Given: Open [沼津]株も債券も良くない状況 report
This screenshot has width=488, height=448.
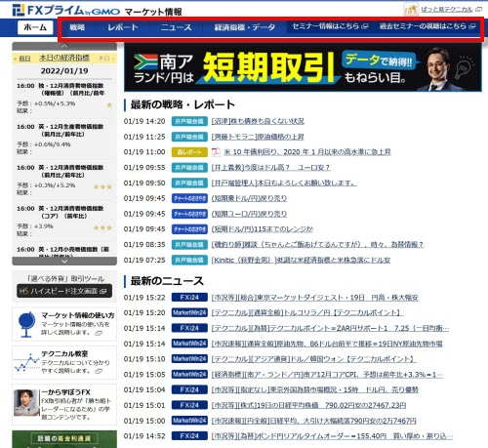Looking at the screenshot, I should point(258,121).
